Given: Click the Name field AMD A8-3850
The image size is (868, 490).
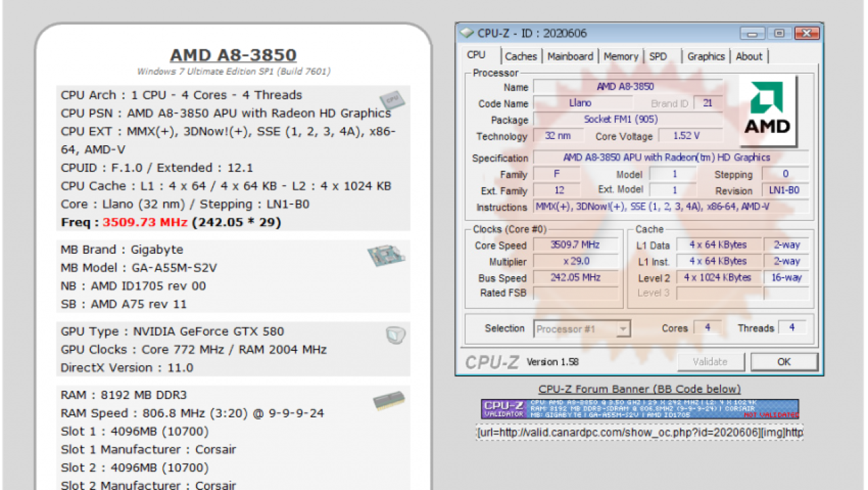Looking at the screenshot, I should 628,87.
